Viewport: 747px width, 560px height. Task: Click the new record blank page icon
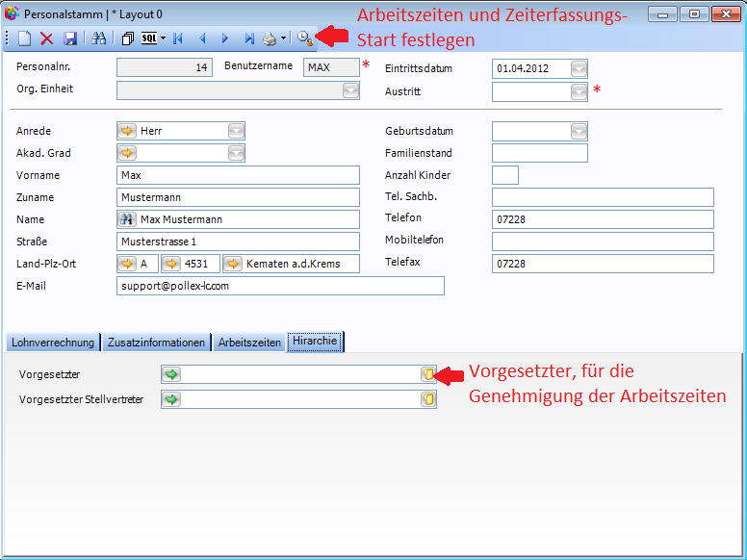[25, 38]
